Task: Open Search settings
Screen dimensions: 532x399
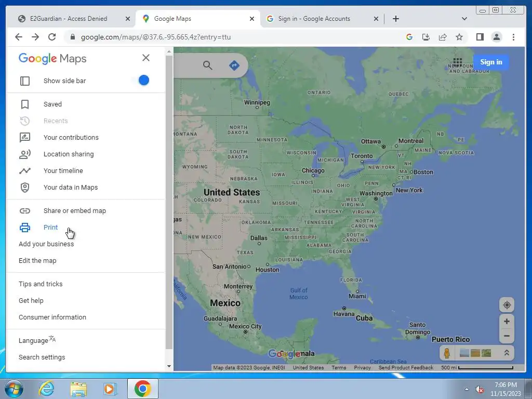Action: coord(42,357)
